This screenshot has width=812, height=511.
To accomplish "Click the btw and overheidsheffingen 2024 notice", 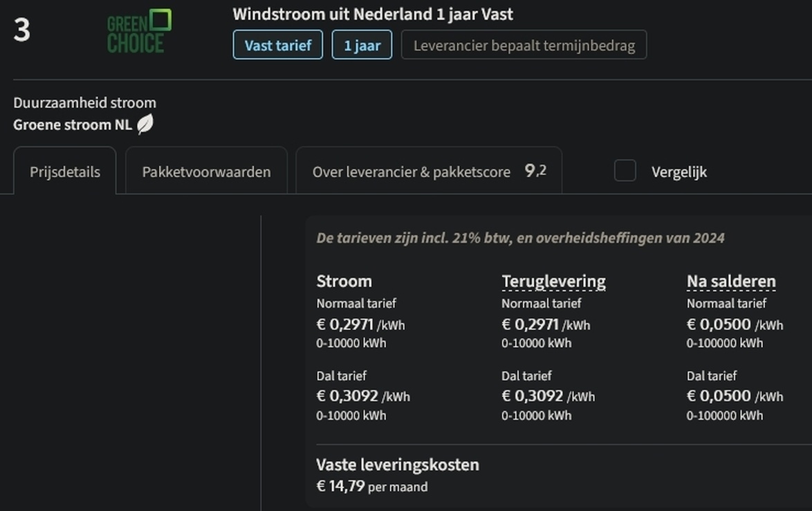I will tap(520, 238).
